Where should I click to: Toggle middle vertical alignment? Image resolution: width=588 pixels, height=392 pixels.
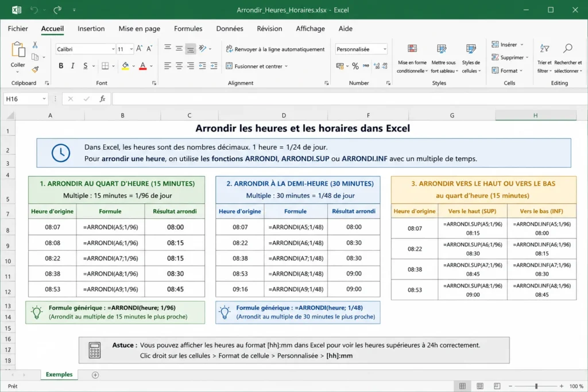click(x=179, y=48)
